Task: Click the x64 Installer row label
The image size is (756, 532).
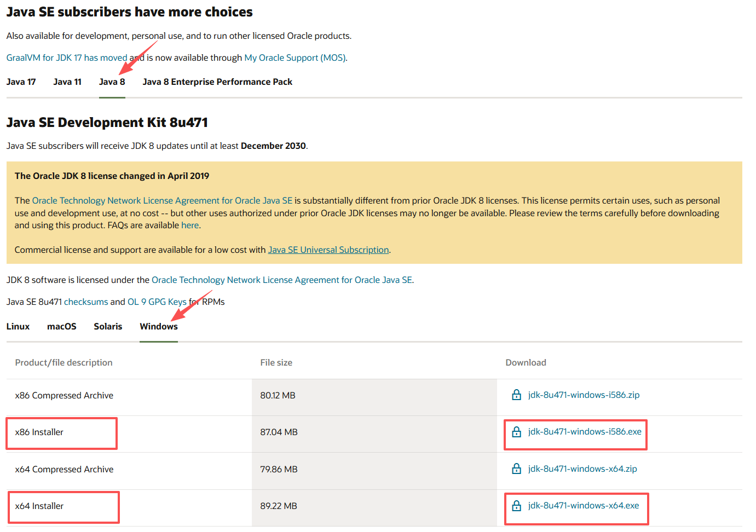Action: 39,506
